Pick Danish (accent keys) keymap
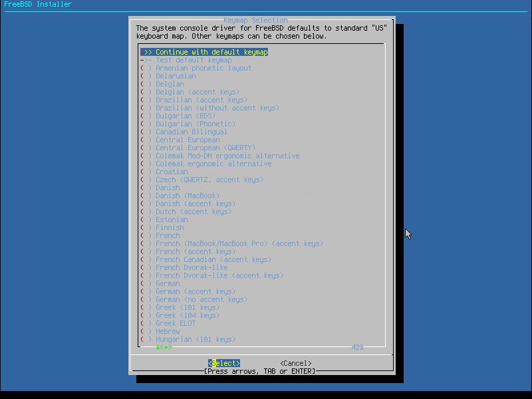 (x=188, y=203)
